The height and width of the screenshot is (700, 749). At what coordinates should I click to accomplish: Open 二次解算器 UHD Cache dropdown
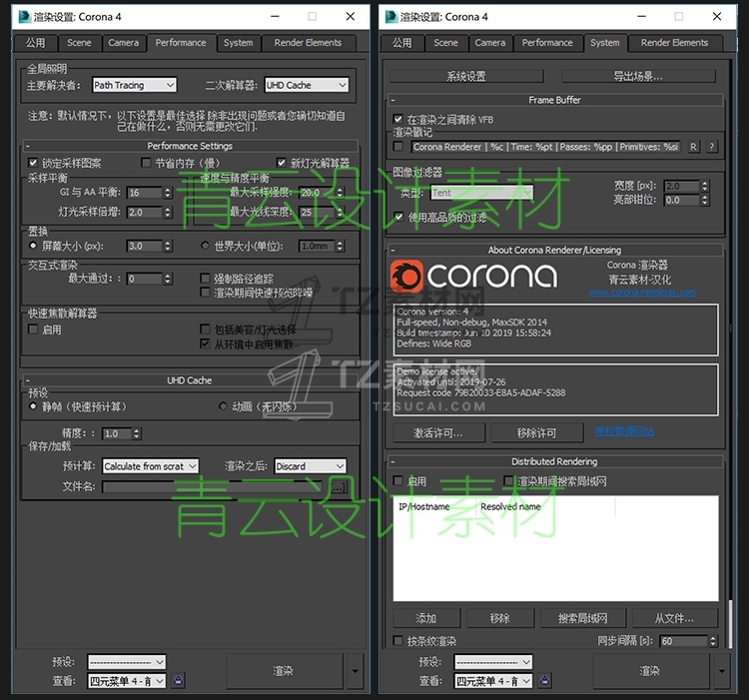tap(307, 85)
